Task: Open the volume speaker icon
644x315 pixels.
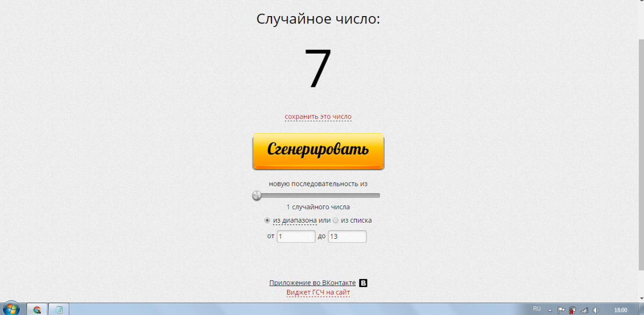Action: click(596, 310)
